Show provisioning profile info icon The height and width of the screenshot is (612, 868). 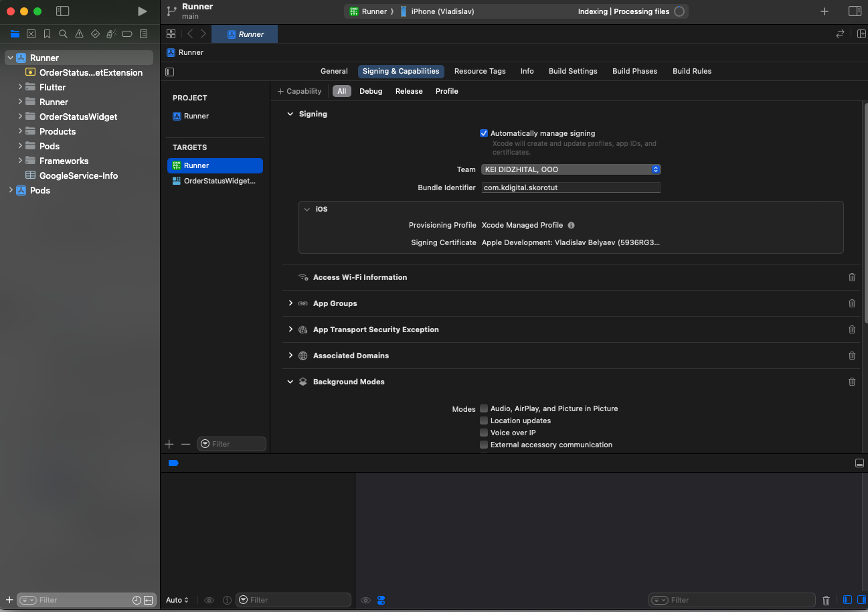point(571,226)
